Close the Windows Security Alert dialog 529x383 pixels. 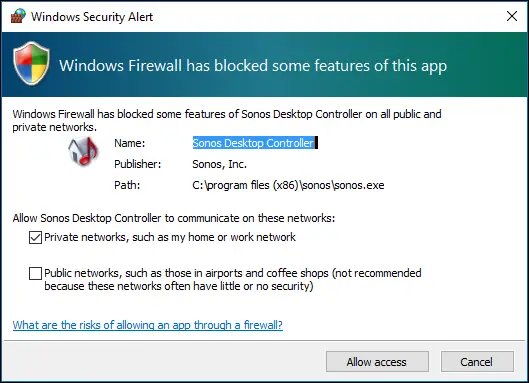(512, 16)
